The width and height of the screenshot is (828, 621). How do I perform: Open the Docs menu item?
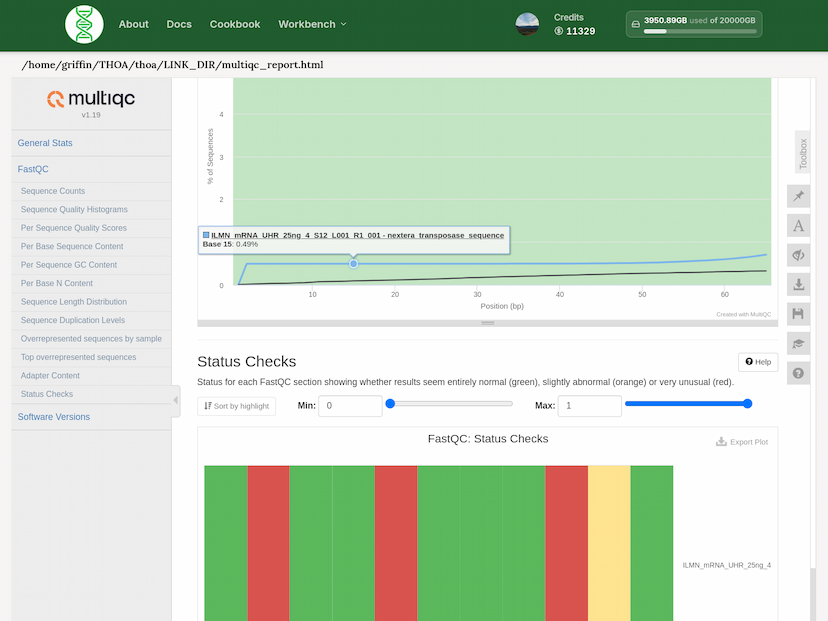[x=179, y=24]
